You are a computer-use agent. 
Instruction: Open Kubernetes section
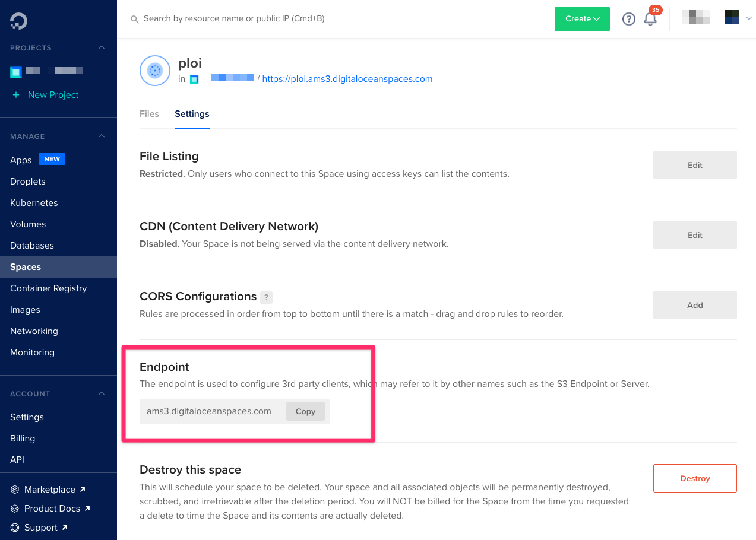pos(34,203)
